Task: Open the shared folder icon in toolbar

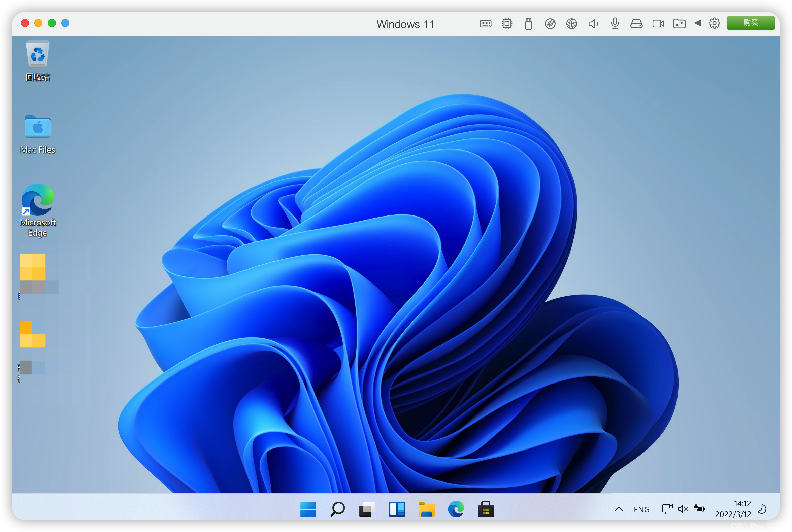Action: [679, 24]
